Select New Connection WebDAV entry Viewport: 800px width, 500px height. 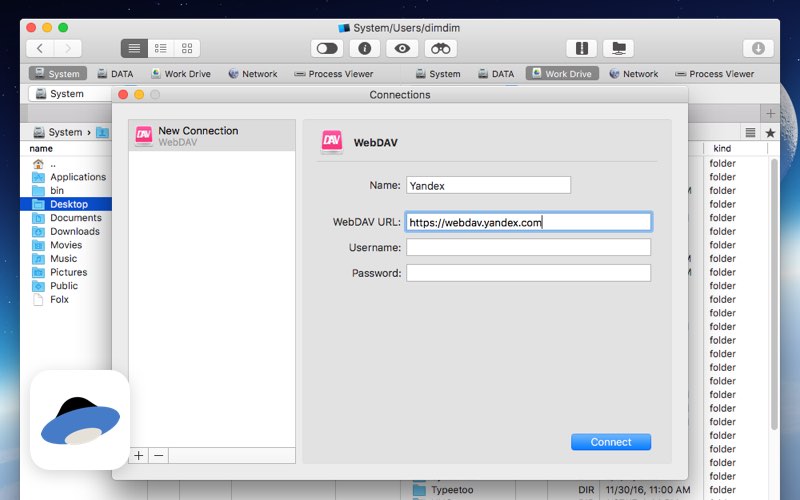(212, 136)
